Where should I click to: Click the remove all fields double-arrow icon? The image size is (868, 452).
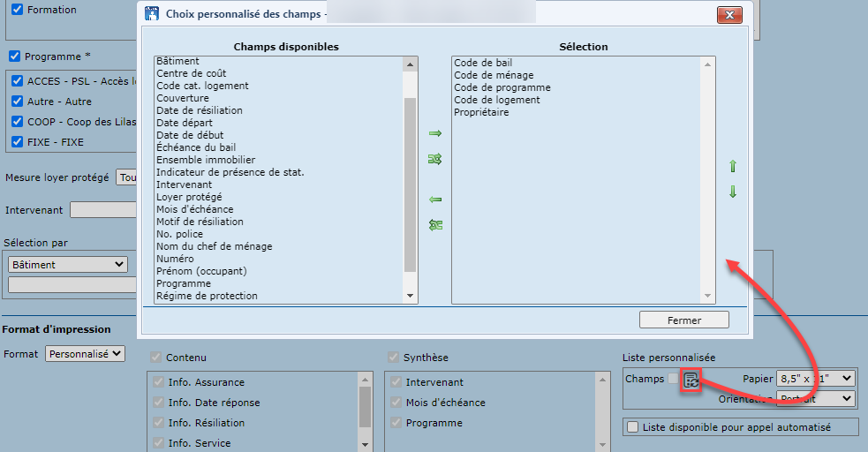click(434, 225)
